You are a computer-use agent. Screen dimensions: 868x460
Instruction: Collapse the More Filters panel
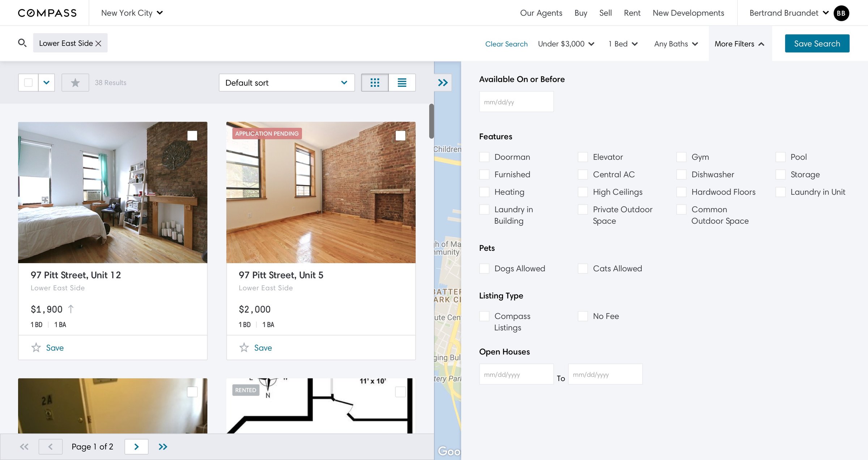(x=740, y=44)
